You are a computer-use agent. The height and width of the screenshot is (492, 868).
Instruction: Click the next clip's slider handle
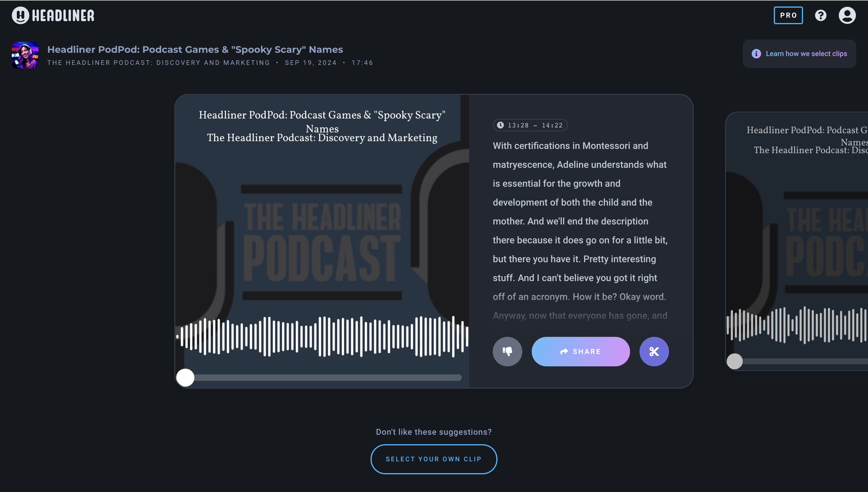click(735, 361)
